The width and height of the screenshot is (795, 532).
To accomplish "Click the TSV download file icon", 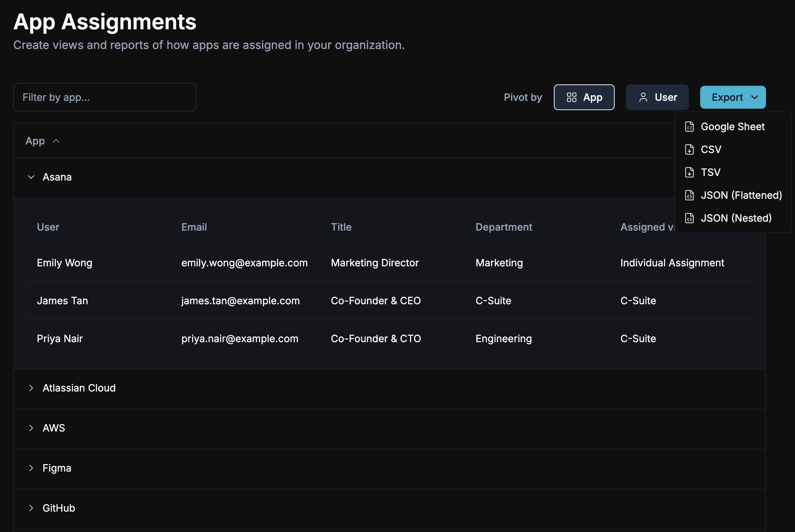I will click(x=689, y=172).
